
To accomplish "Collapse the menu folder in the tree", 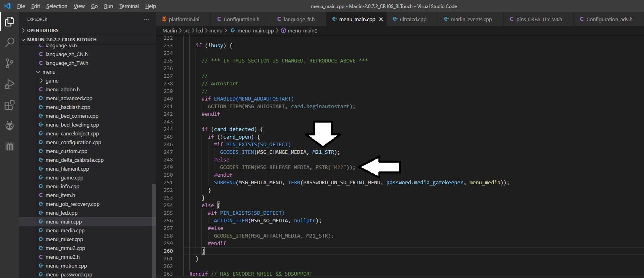I will pos(87,72).
